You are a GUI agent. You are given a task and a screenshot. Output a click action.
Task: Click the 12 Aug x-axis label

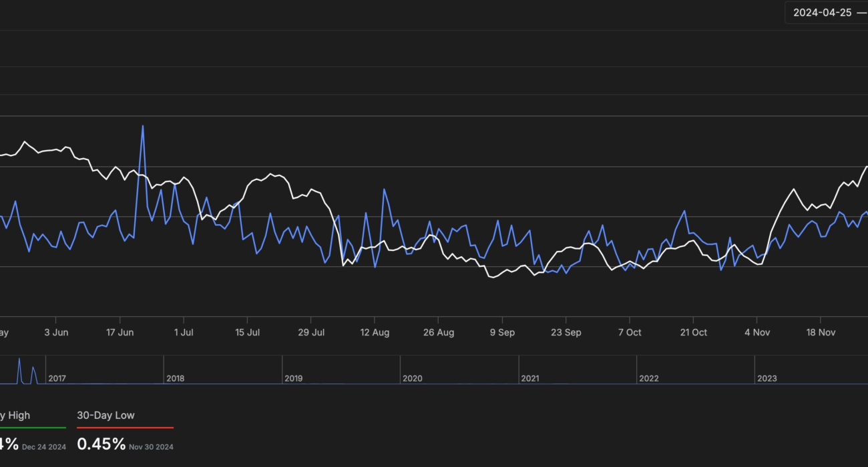pos(375,332)
